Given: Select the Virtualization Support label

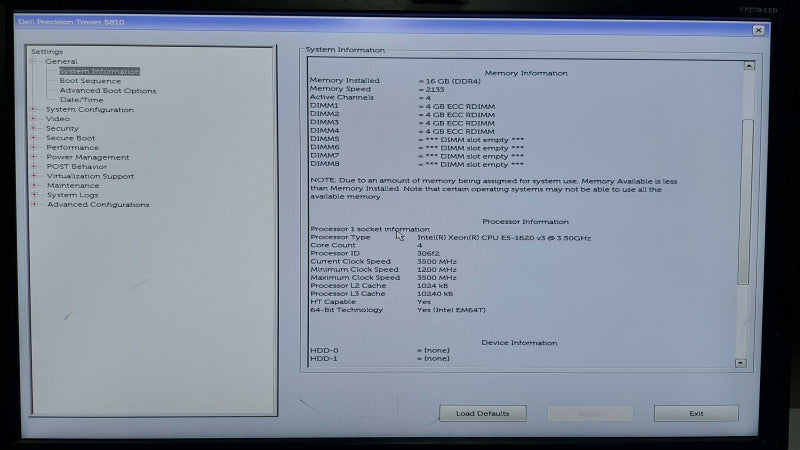Looking at the screenshot, I should point(90,176).
